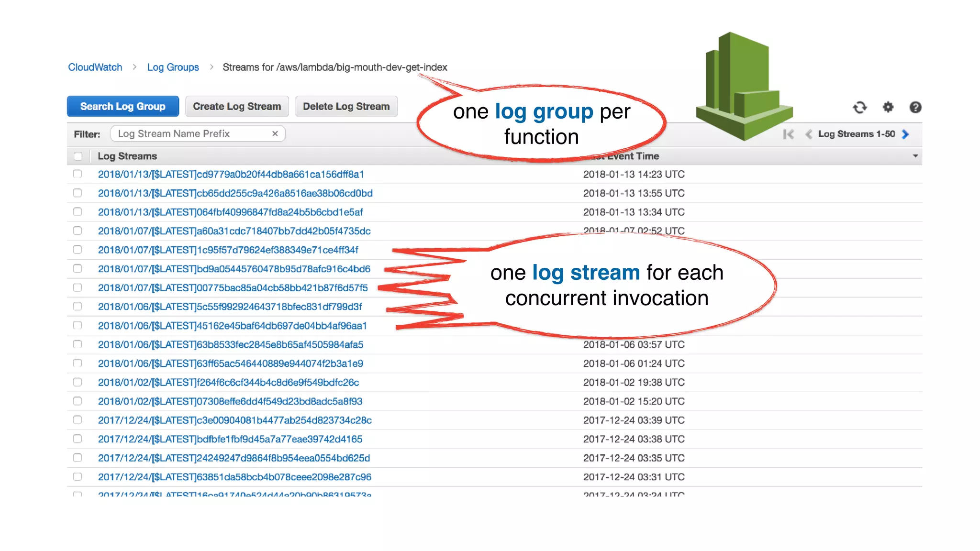
Task: Open log stream cd9779a0b20f44db8a661ca156dff8a1
Action: click(231, 174)
